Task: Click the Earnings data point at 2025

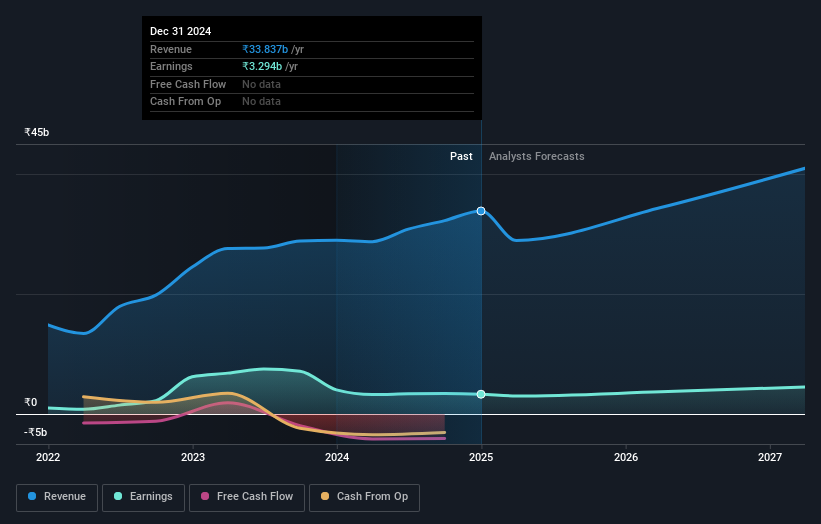Action: click(x=481, y=394)
